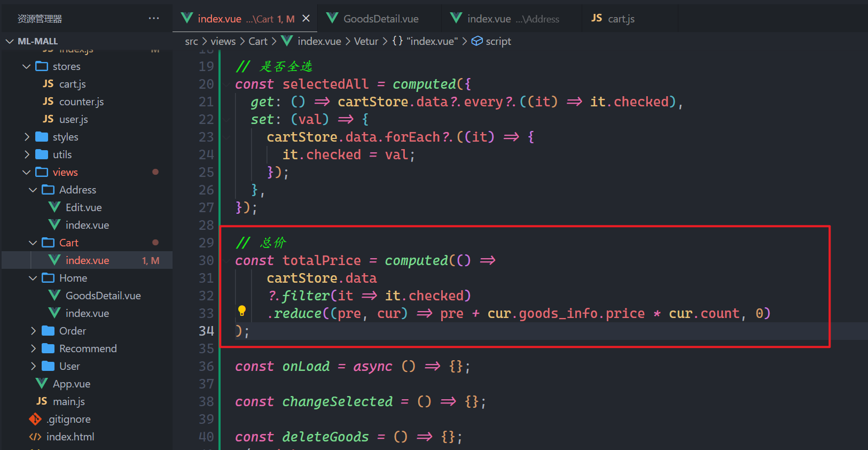Click the views breadcrumb
Image resolution: width=868 pixels, height=450 pixels.
(x=223, y=41)
